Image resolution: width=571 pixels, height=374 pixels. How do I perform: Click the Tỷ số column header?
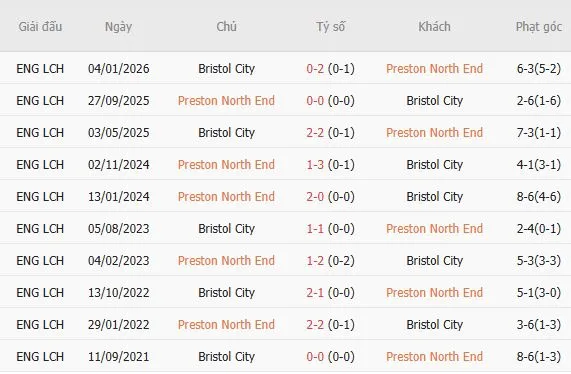[x=330, y=27]
